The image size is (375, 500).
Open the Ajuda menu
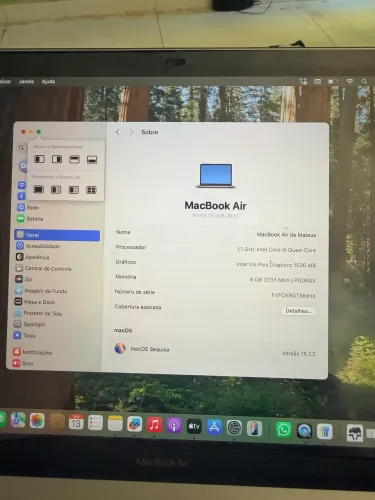tap(48, 81)
